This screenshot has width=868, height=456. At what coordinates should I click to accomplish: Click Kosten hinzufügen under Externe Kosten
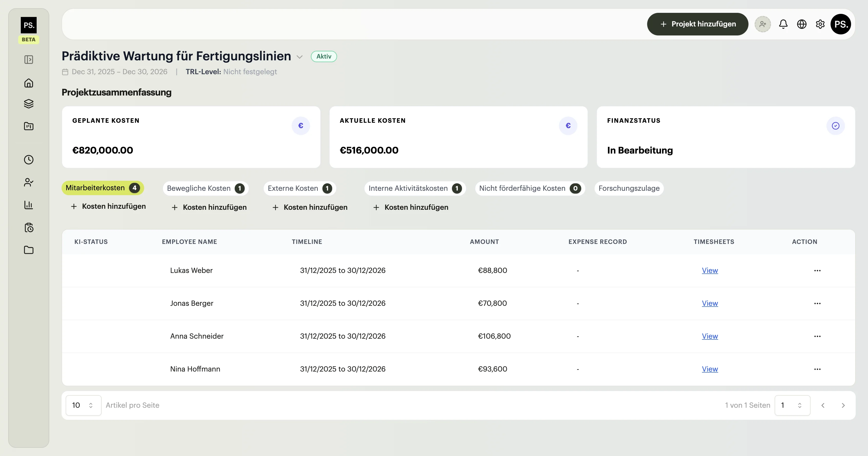[x=310, y=207]
